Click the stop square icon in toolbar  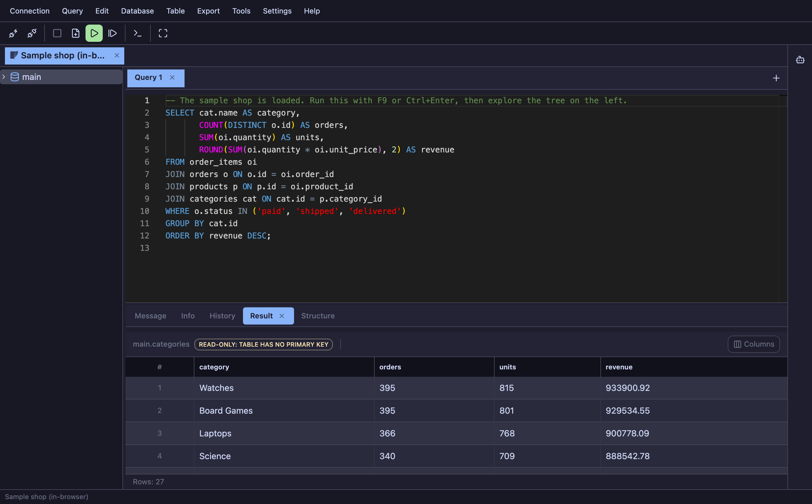57,33
